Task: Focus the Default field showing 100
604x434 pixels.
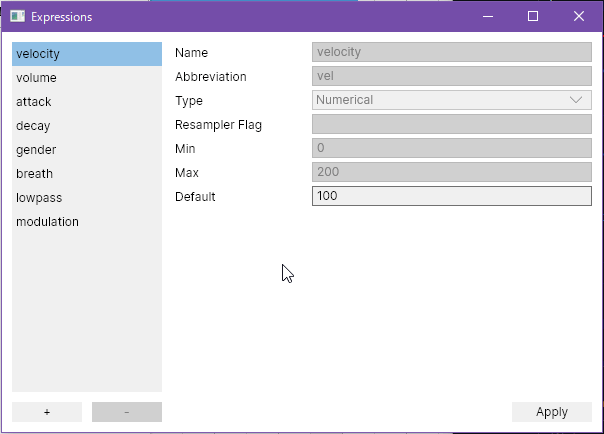Action: tap(452, 196)
